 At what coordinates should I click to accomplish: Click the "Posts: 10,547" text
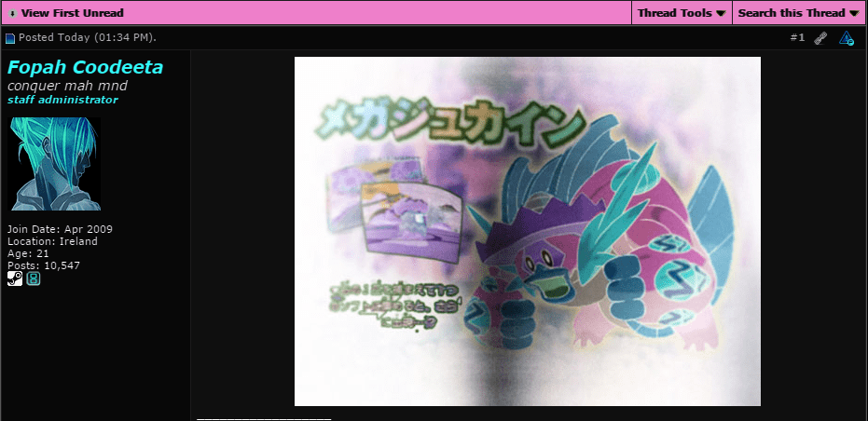pos(44,265)
